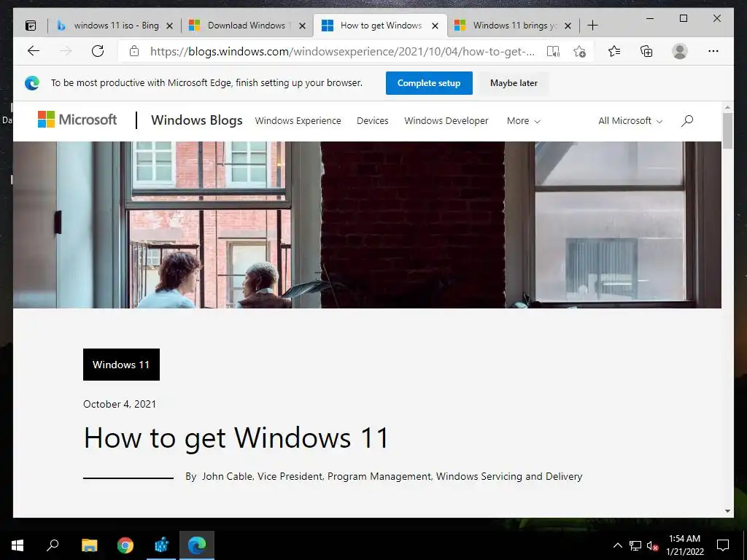
Task: Open a new browser tab
Action: click(592, 26)
